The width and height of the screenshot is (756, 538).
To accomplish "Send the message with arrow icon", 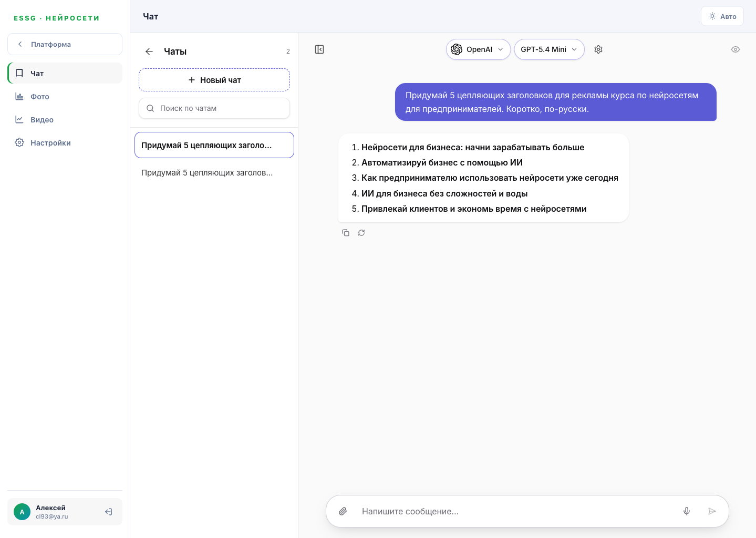I will (712, 511).
